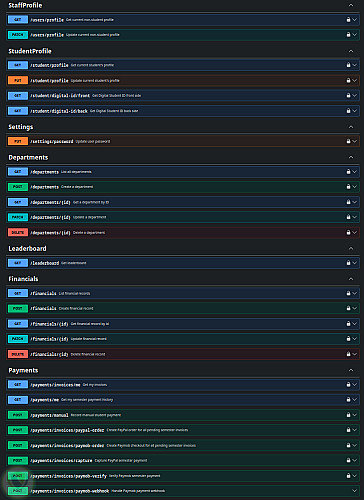Click lock icon on POST /financials row
This screenshot has height=500, width=364.
[348, 308]
